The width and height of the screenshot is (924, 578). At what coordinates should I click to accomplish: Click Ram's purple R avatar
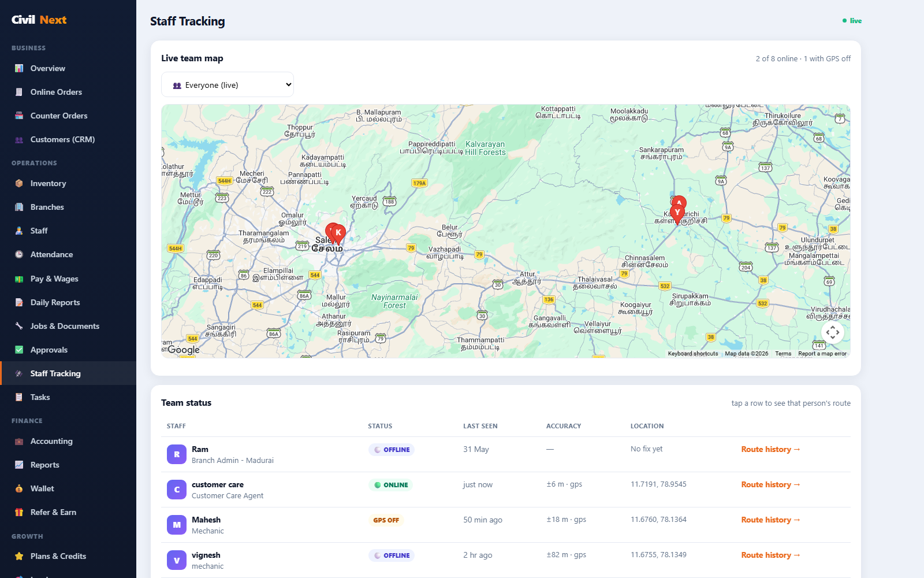coord(177,454)
